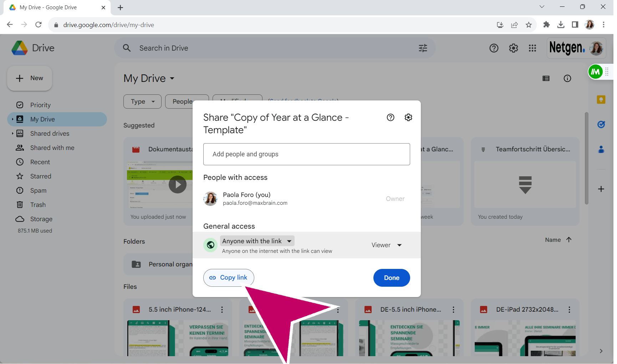
Task: Open Teamfortschritt Übersicht suggested file
Action: point(525,182)
